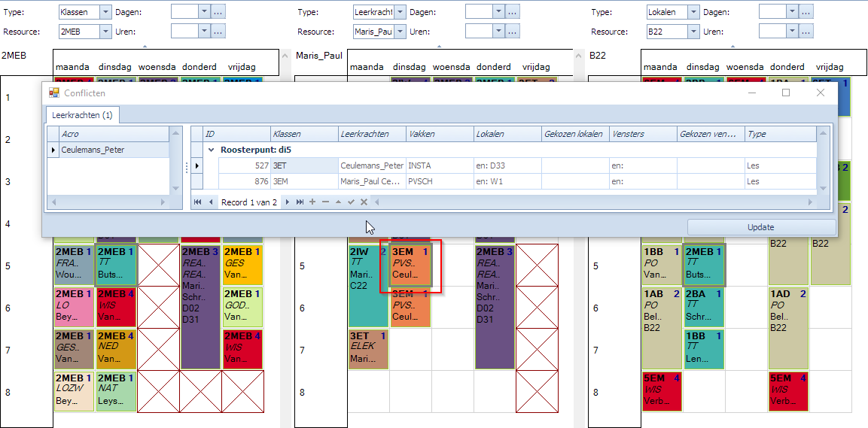
Task: Sort by the Klassen column header
Action: click(304, 134)
